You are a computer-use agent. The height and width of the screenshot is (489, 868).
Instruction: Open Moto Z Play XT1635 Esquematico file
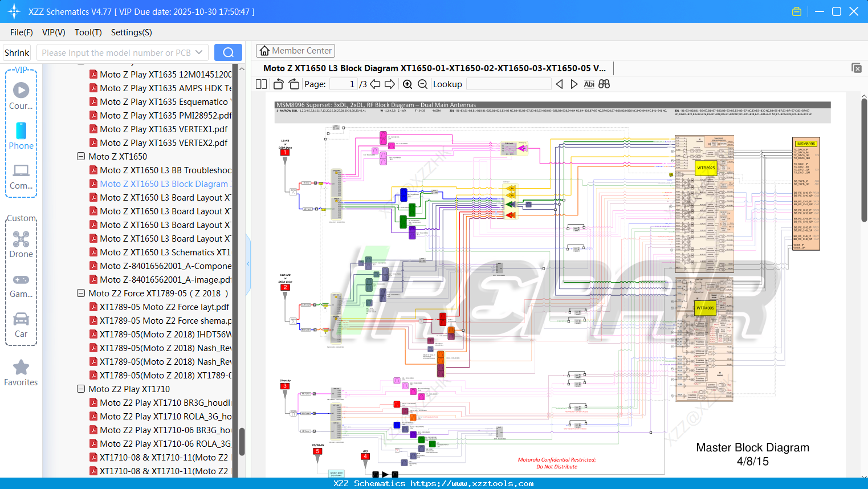(166, 101)
